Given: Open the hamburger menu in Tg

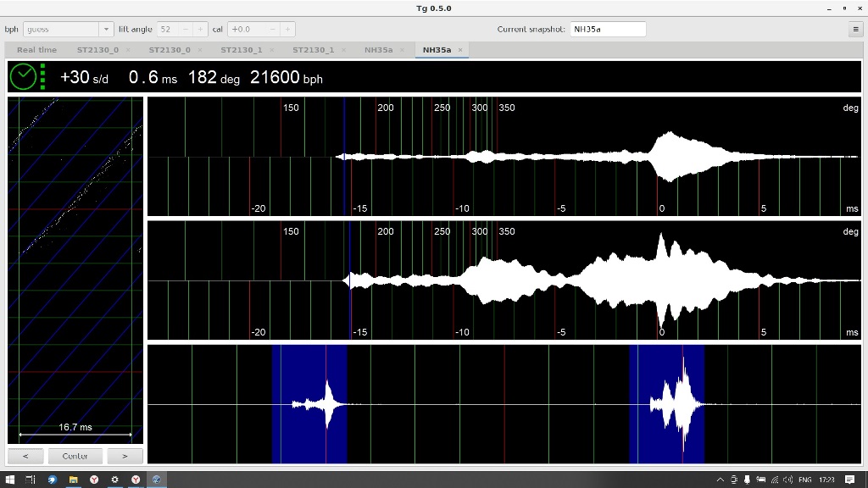Looking at the screenshot, I should coord(855,29).
